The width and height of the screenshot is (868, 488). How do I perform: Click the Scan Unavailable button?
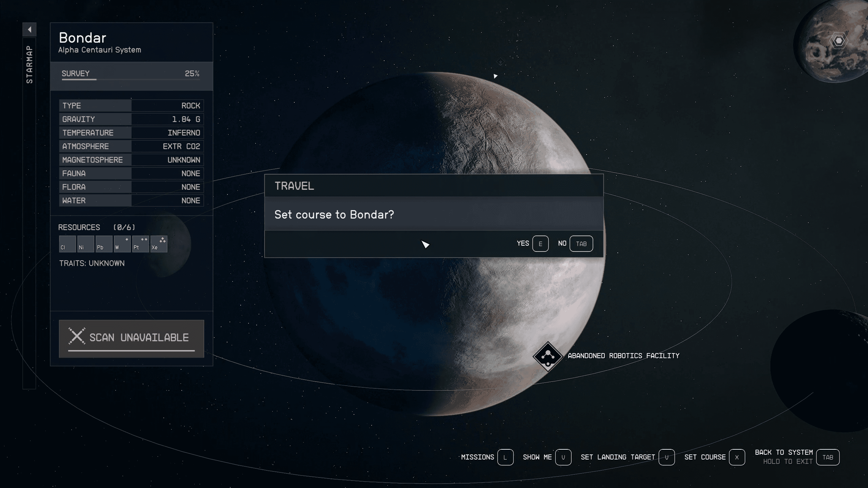[132, 339]
